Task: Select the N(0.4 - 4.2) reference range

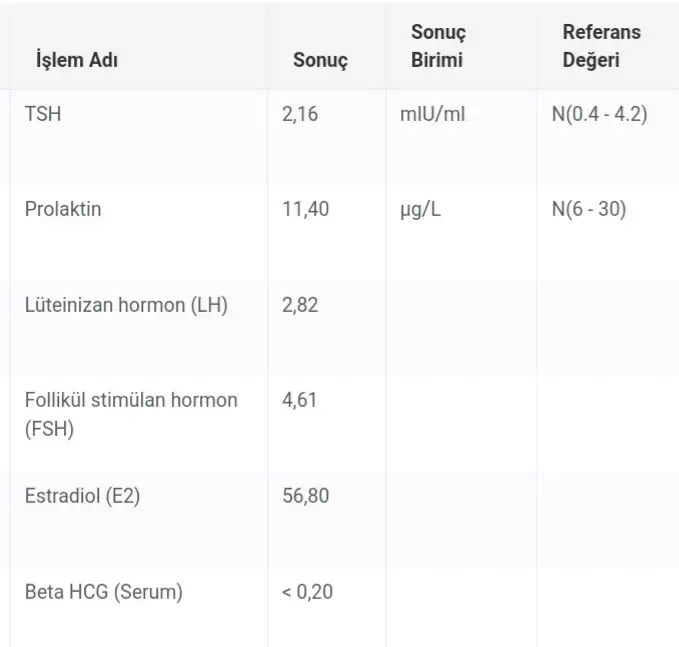Action: pos(599,114)
